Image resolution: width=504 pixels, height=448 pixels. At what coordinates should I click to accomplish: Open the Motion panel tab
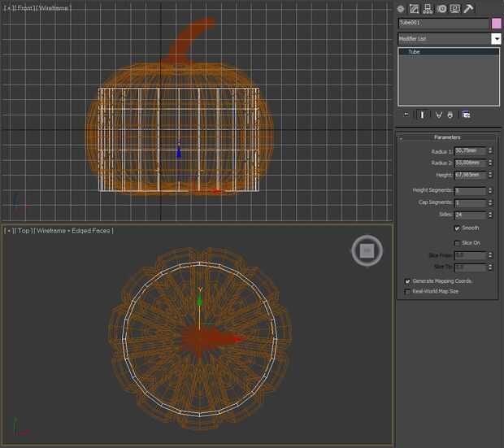click(x=441, y=8)
